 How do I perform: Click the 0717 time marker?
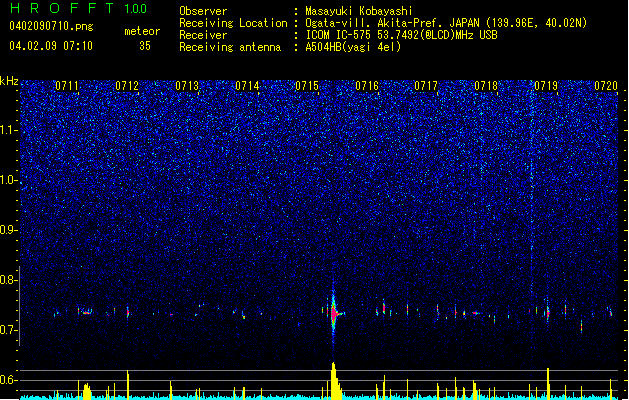[426, 86]
